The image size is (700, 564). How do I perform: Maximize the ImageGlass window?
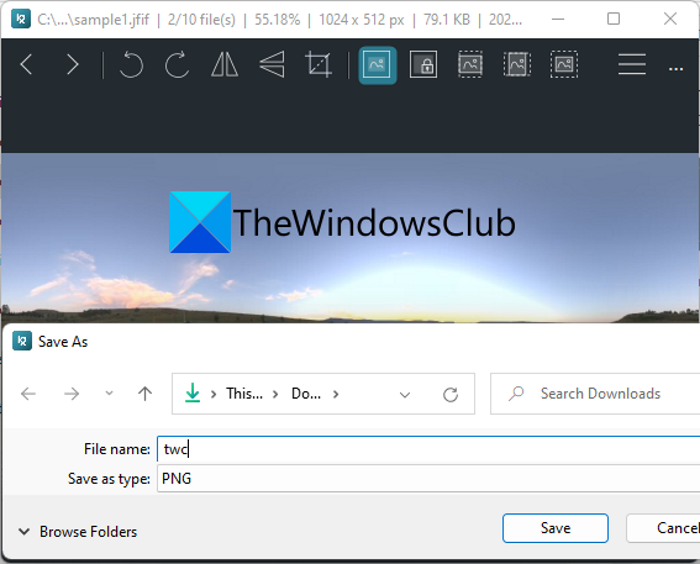click(614, 19)
